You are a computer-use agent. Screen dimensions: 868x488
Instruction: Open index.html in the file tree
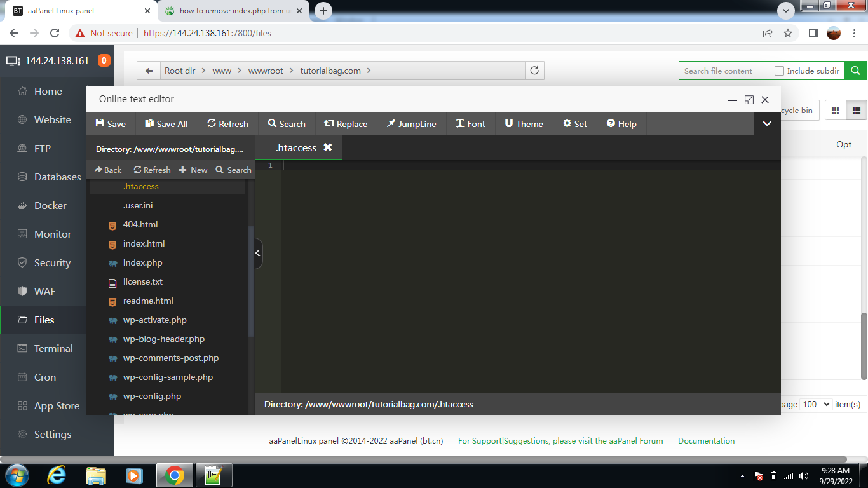144,243
